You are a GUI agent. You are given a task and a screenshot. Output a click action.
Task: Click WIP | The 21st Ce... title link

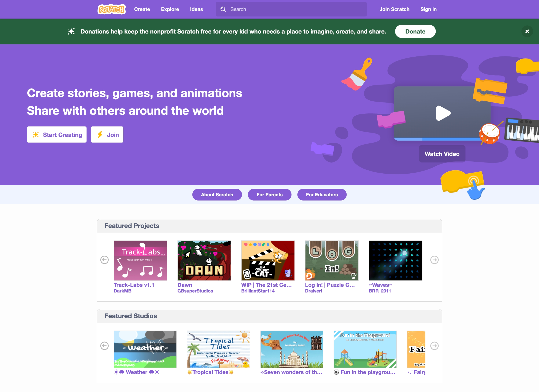(266, 285)
